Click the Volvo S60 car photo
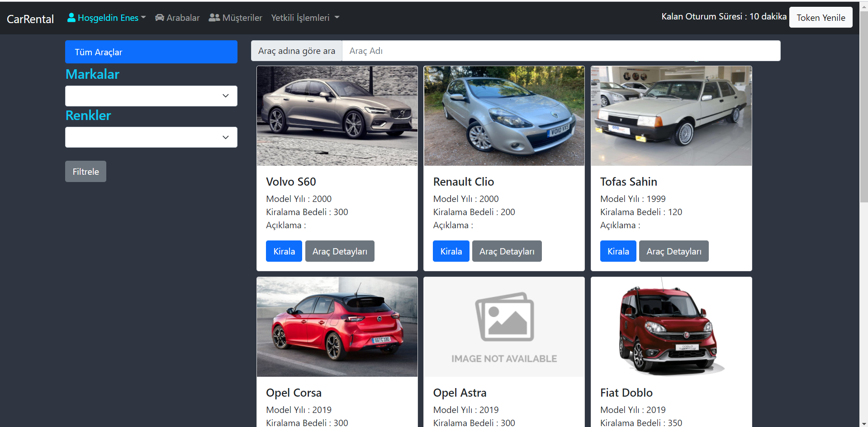The height and width of the screenshot is (427, 868). point(337,116)
